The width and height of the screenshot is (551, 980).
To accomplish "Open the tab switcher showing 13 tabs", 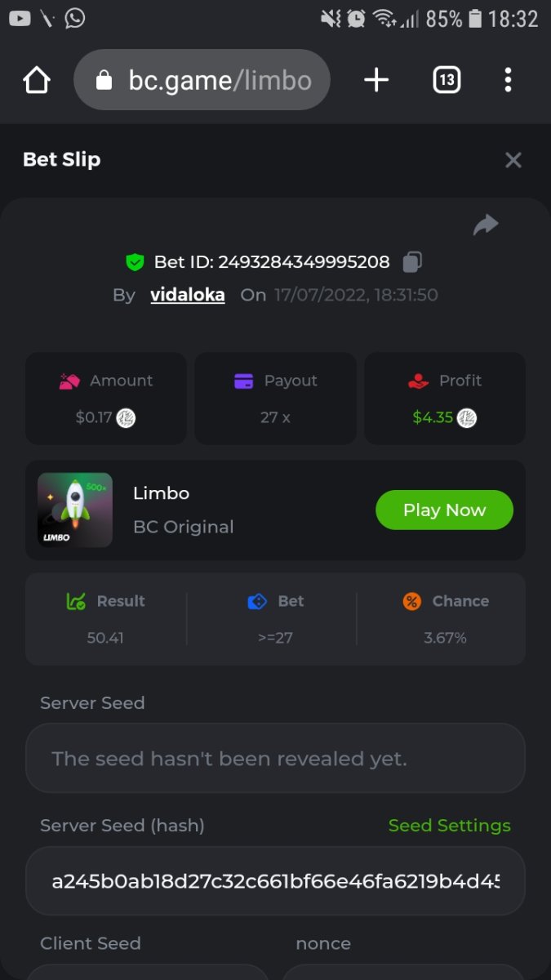I will (x=447, y=80).
